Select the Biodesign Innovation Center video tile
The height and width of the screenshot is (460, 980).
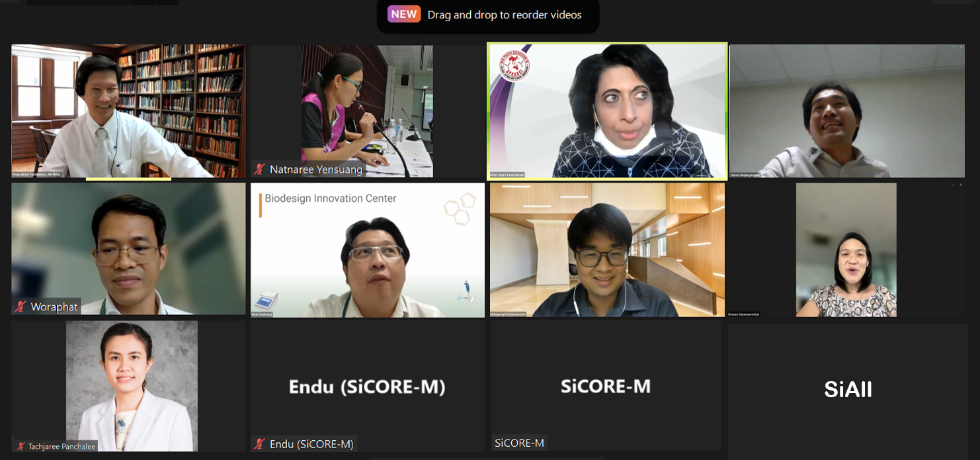pos(368,250)
